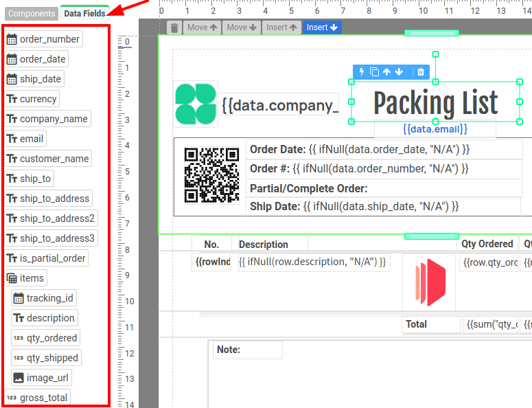The width and height of the screenshot is (532, 408).
Task: Select the Qty Ordered column header
Action: click(487, 243)
